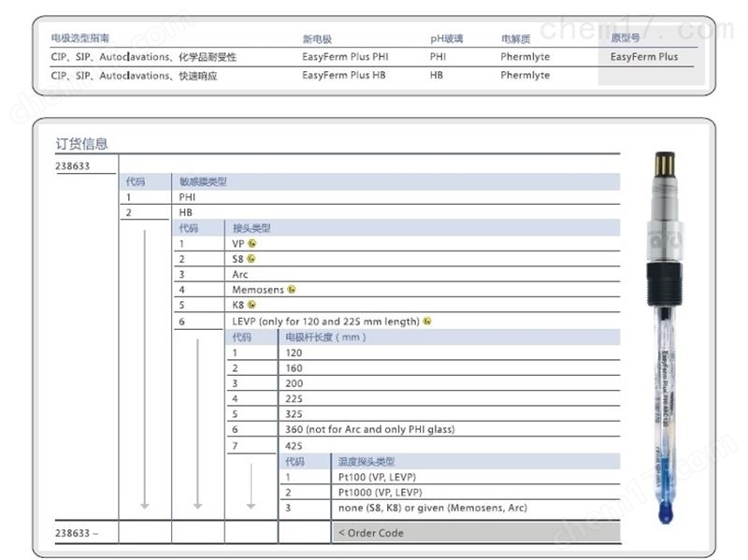Viewport: 748px width, 560px height.
Task: Select the Order Code gray field
Action: coord(477,533)
